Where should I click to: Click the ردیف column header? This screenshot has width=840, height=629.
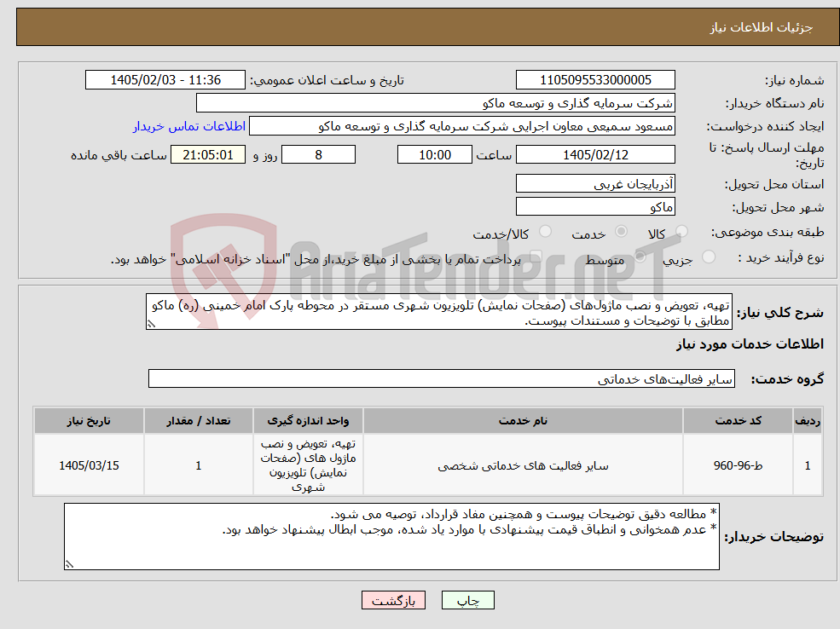[x=808, y=421]
